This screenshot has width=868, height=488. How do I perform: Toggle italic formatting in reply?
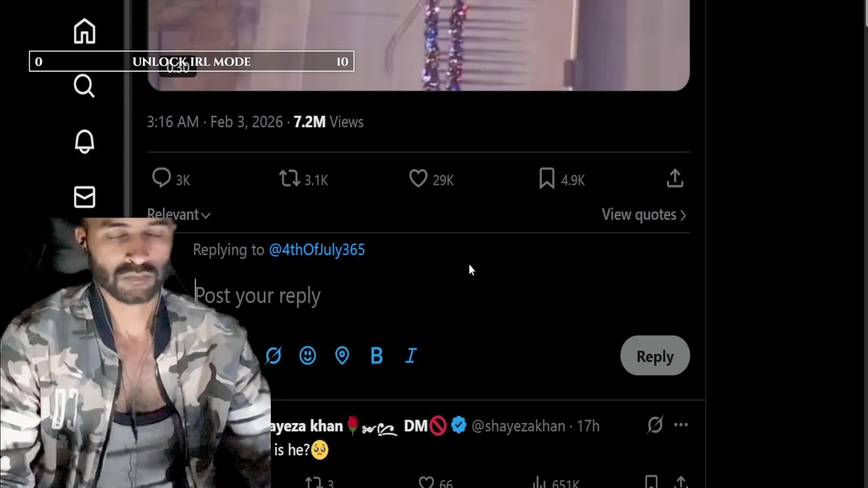pos(411,356)
